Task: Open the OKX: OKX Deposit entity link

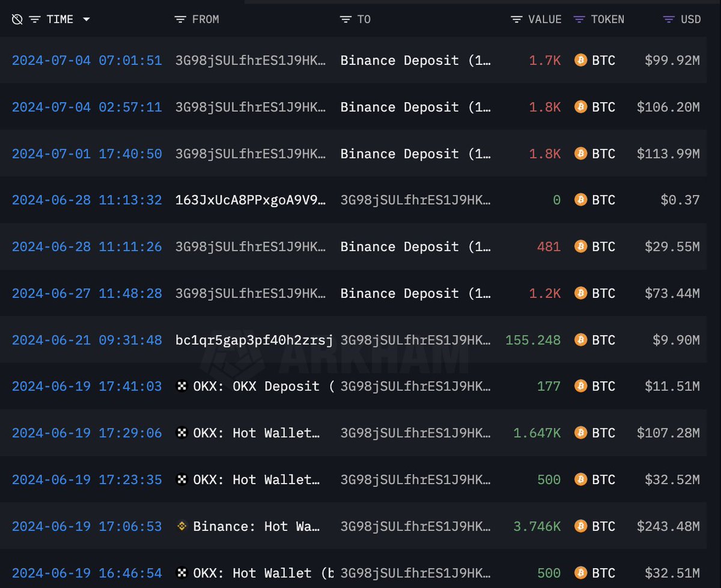Action: [255, 386]
